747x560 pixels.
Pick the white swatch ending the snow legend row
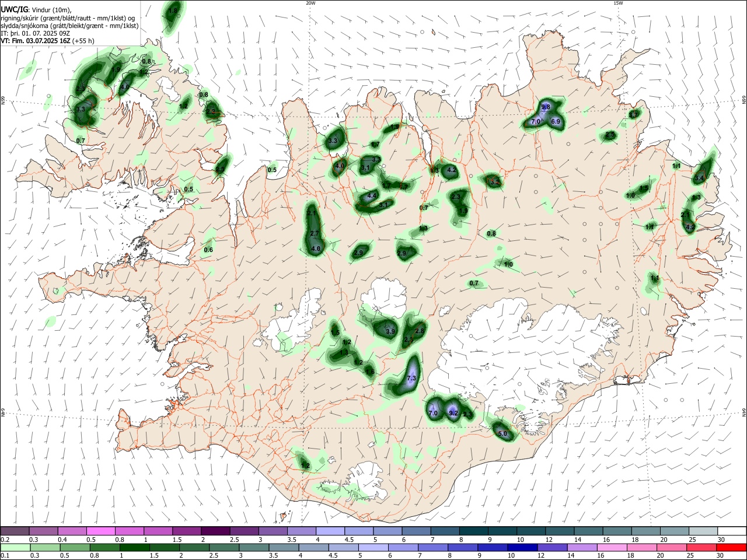pyautogui.click(x=732, y=531)
